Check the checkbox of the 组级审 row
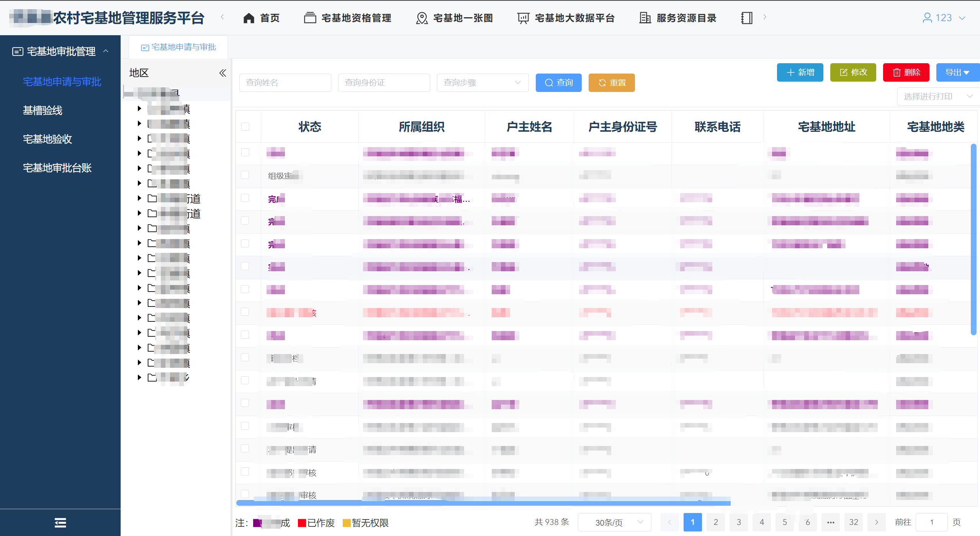Viewport: 980px width, 536px height. click(245, 175)
